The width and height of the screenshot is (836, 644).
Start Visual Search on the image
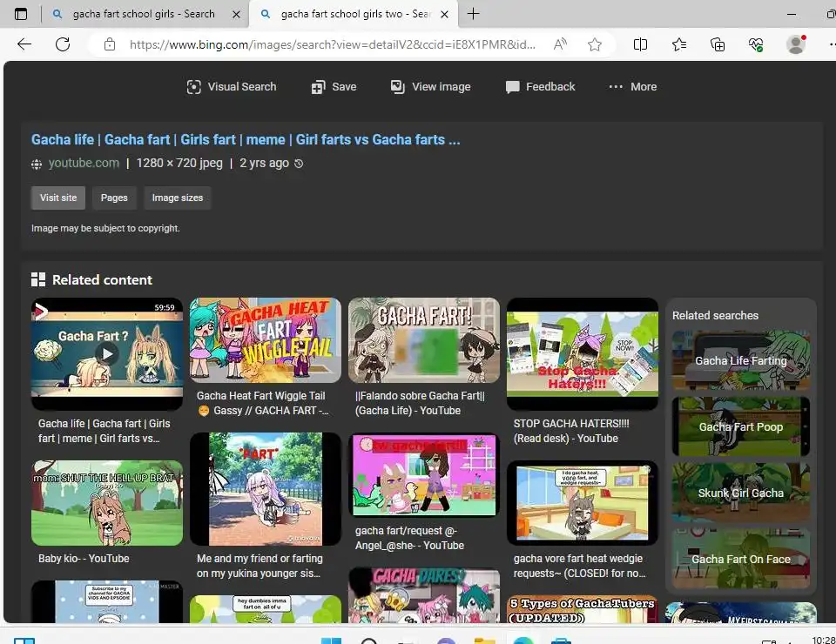tap(232, 87)
